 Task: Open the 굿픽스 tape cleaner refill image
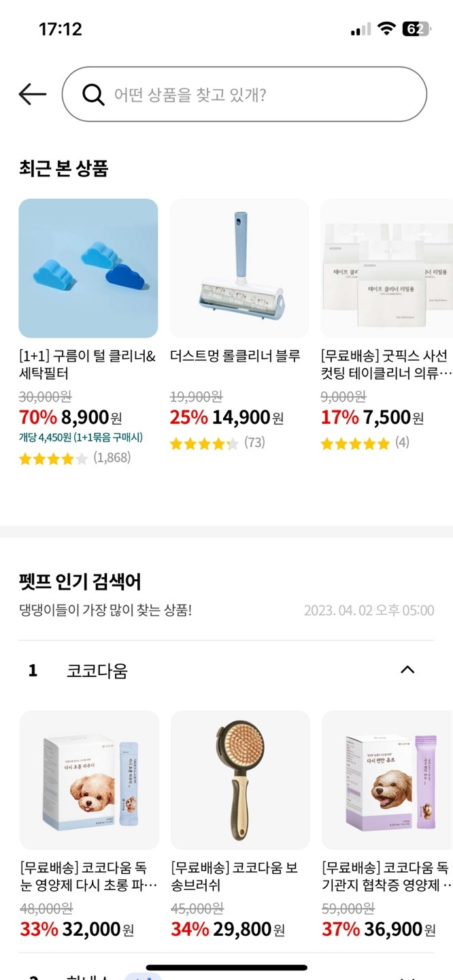coord(386,268)
